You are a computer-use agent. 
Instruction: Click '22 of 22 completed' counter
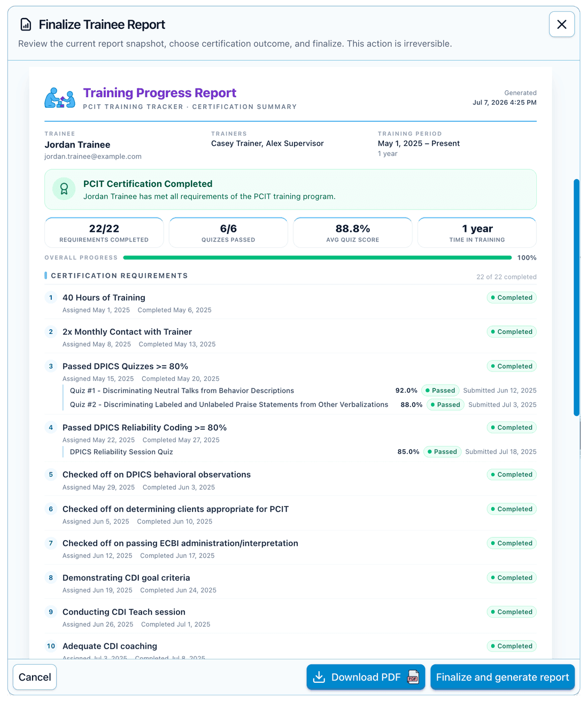coord(506,277)
